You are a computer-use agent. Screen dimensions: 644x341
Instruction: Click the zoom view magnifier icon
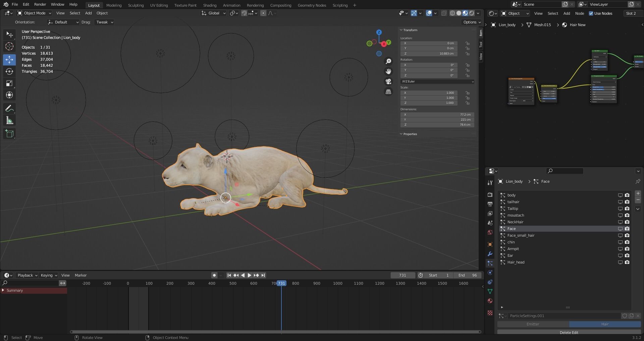click(x=388, y=61)
